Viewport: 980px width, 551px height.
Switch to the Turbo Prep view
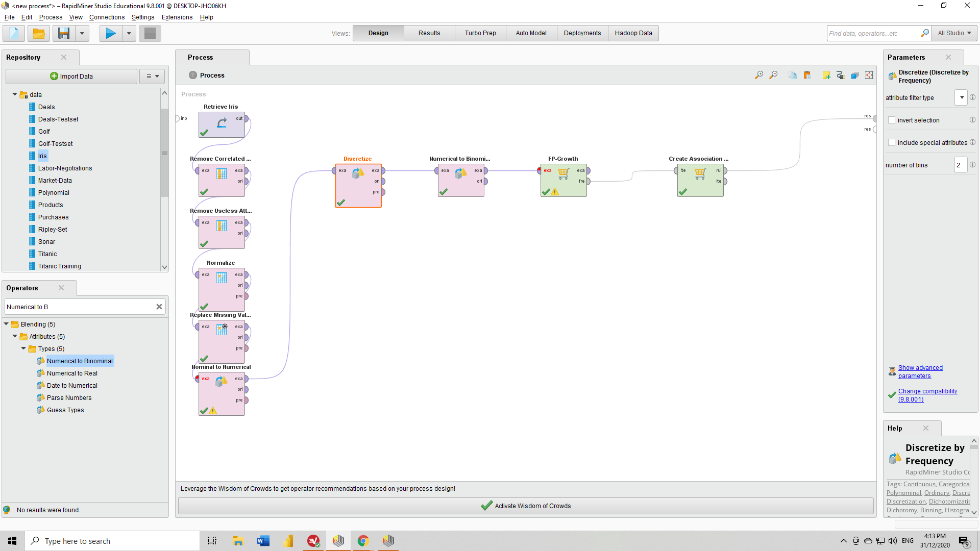[480, 33]
